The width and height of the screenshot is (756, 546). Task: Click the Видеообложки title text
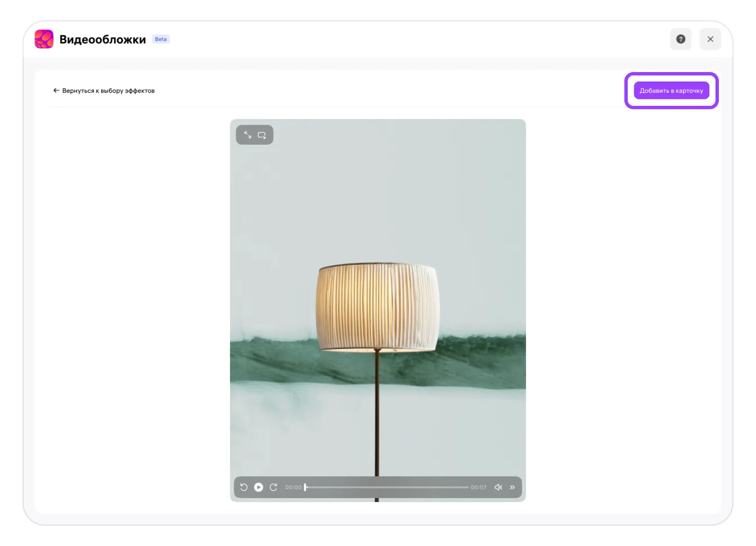click(102, 39)
